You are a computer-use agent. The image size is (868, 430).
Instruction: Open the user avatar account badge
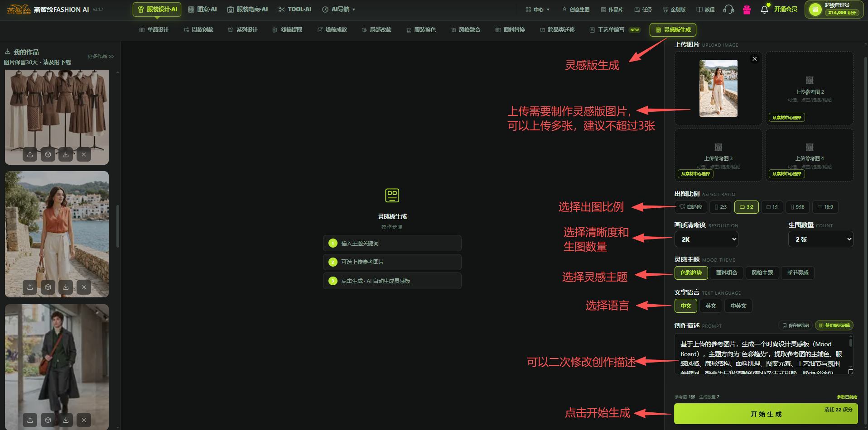tap(834, 10)
